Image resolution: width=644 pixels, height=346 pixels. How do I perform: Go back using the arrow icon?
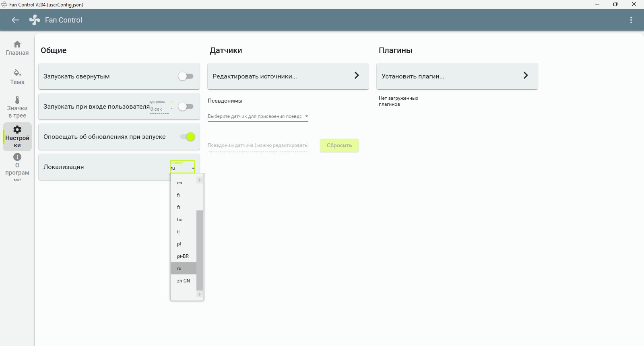click(15, 20)
